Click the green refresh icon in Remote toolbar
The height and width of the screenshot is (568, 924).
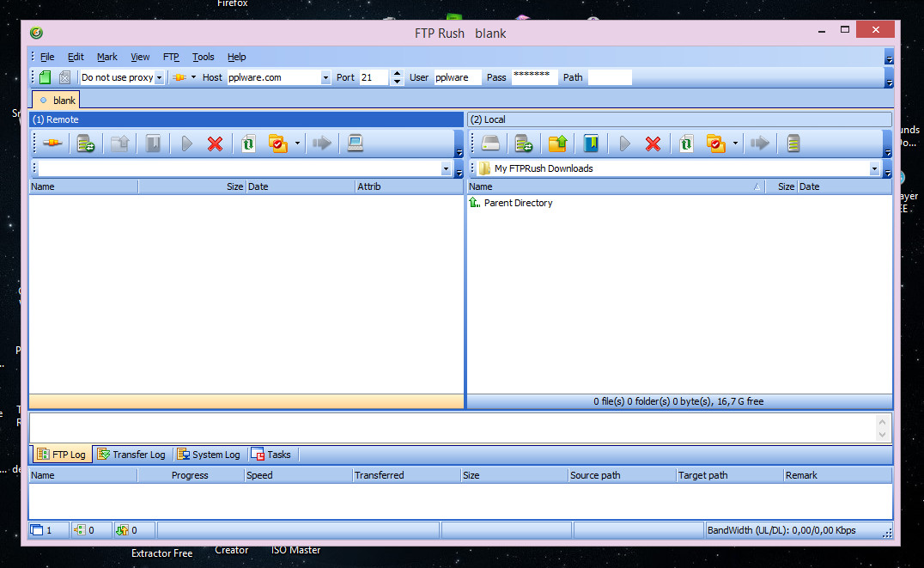(x=248, y=144)
